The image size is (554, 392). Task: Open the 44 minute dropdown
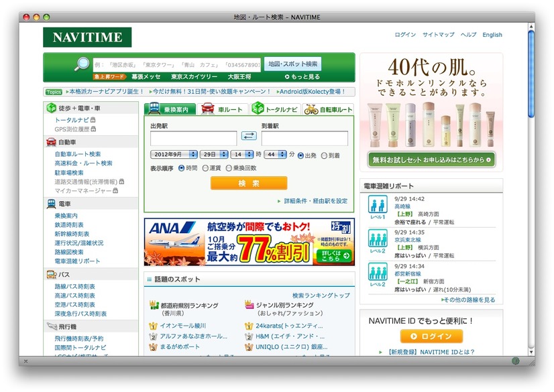275,154
